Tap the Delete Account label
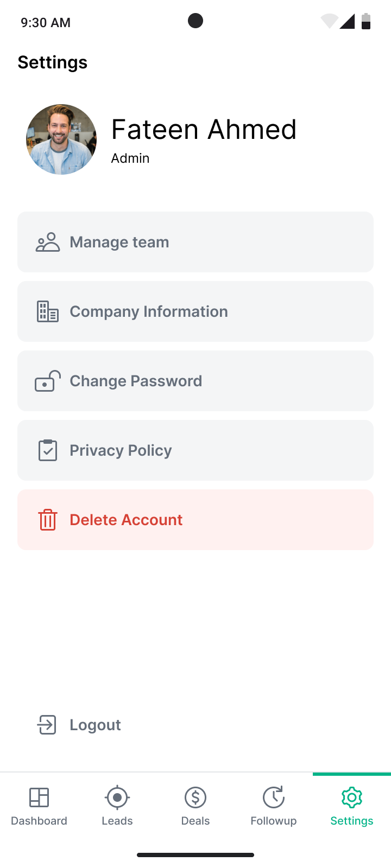This screenshot has height=868, width=391. pyautogui.click(x=126, y=520)
